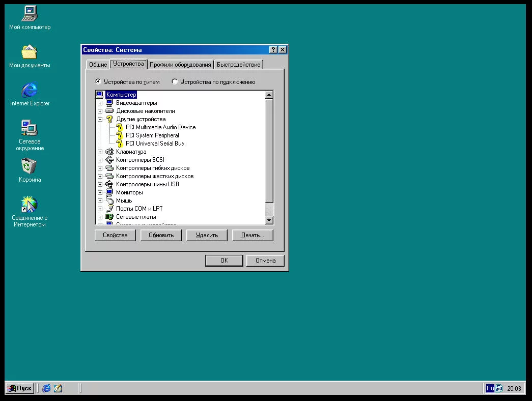Select PCI Multimedia Audio Device question-mark icon
Viewport: 532px width, 401px height.
pos(120,128)
